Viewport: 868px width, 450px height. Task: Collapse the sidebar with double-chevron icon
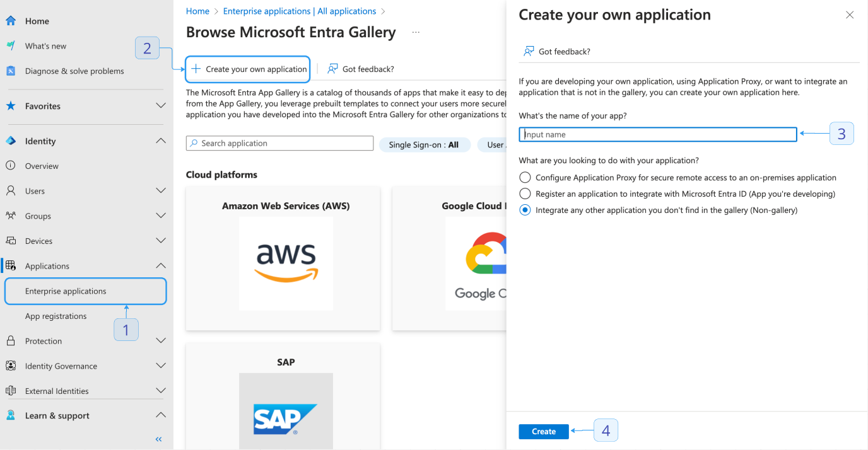point(158,439)
